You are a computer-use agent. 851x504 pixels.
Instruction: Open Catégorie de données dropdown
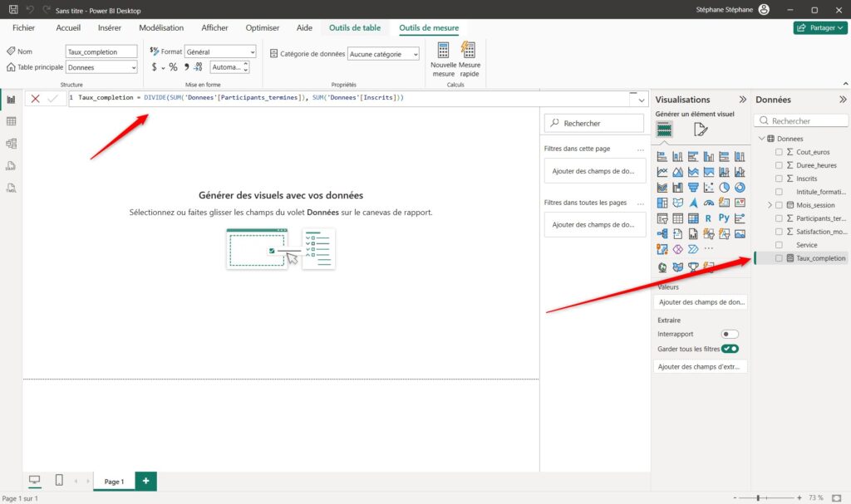[383, 54]
